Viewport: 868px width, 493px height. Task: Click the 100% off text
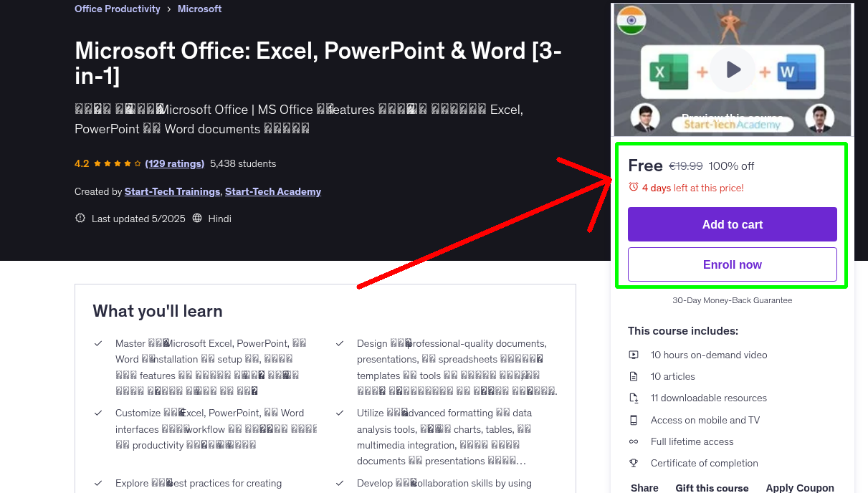pyautogui.click(x=731, y=166)
